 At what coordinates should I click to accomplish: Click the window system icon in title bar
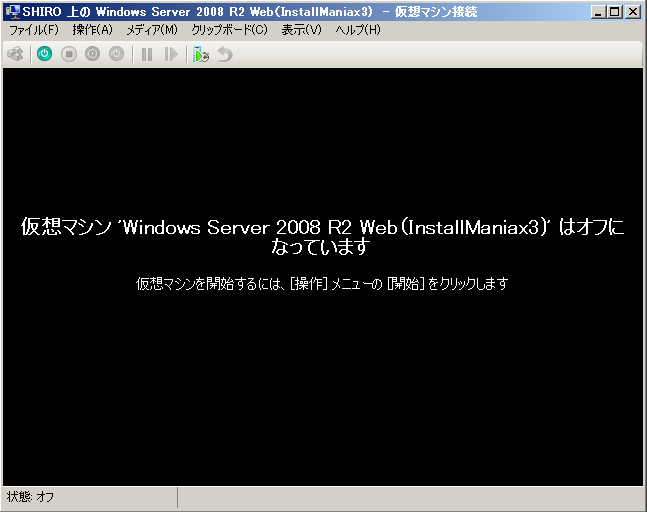[13, 12]
